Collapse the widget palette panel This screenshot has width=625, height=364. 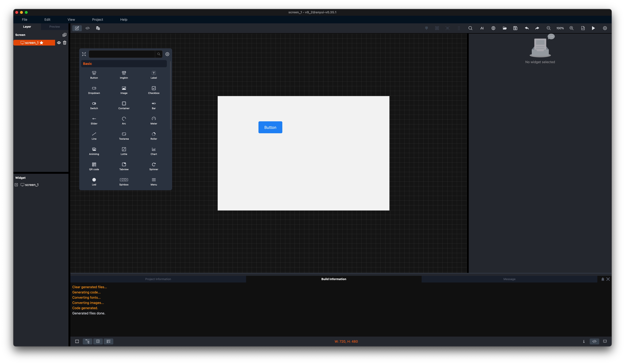tap(84, 54)
